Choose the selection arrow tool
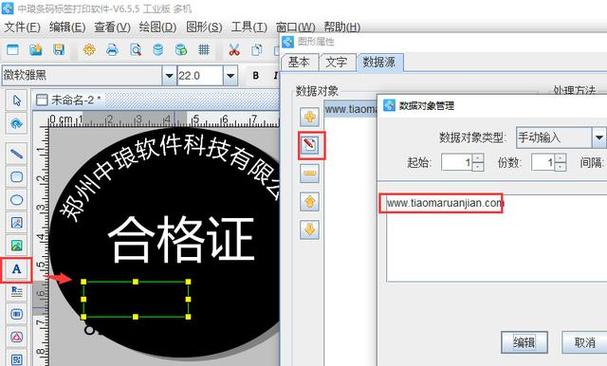This screenshot has width=607, height=366. (16, 101)
